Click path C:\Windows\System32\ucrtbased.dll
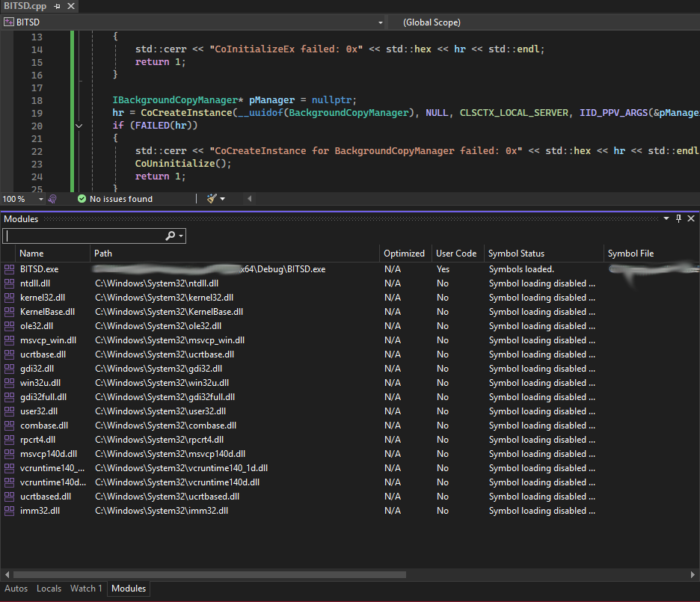 [167, 497]
